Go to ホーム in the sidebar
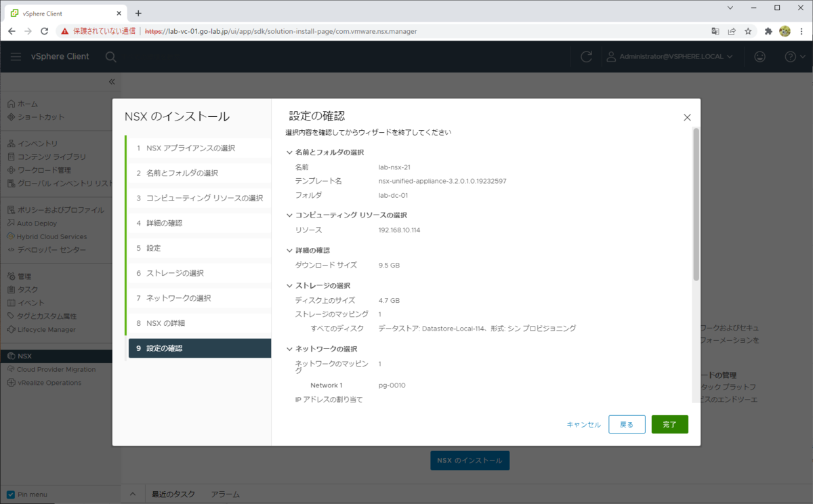The width and height of the screenshot is (813, 504). [23, 104]
